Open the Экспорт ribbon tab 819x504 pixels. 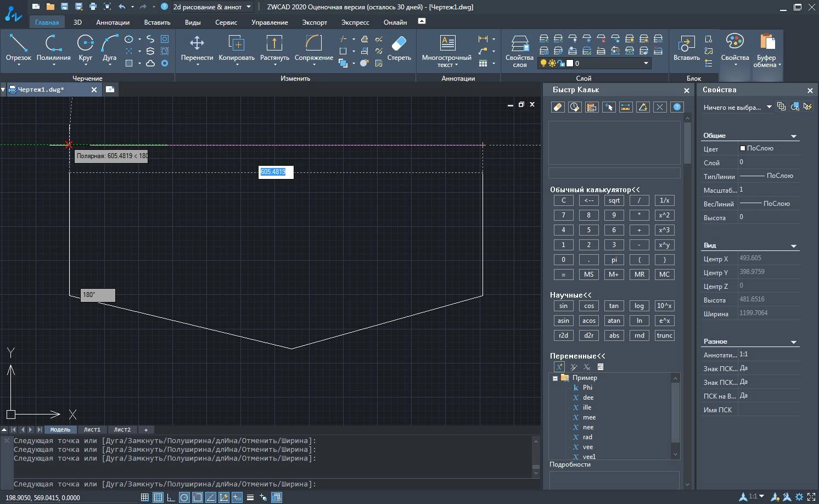[x=315, y=23]
